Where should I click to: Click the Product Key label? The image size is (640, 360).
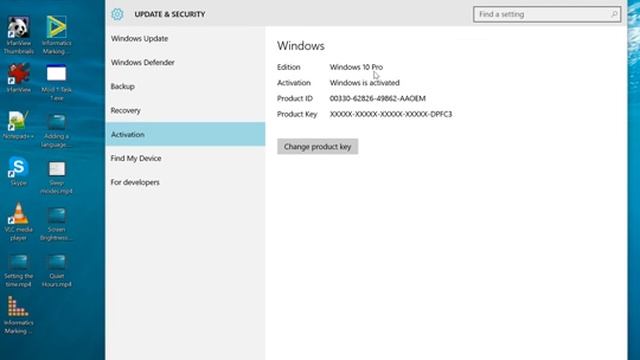[x=297, y=114]
